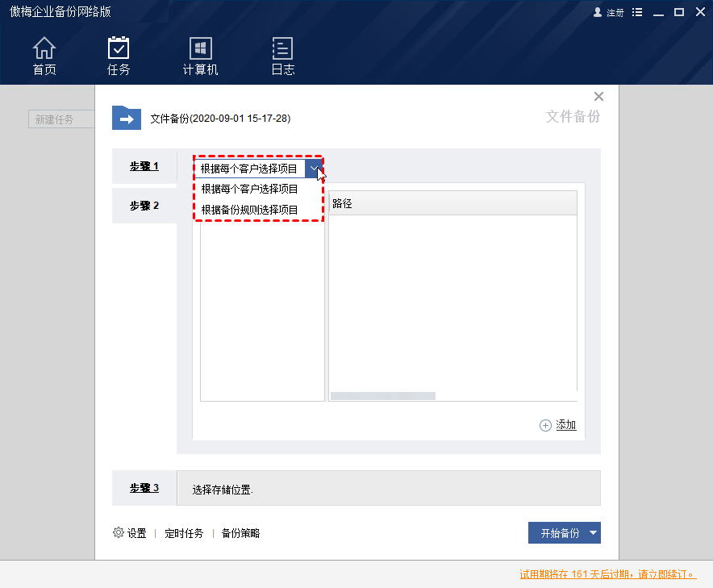Image resolution: width=713 pixels, height=588 pixels.
Task: Click the 新建任务 input field
Action: click(61, 119)
